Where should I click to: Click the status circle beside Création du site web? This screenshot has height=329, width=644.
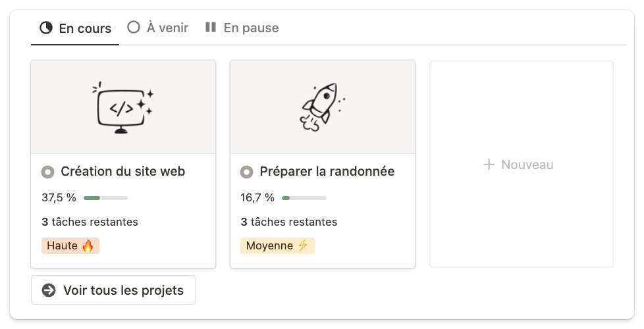tap(47, 172)
